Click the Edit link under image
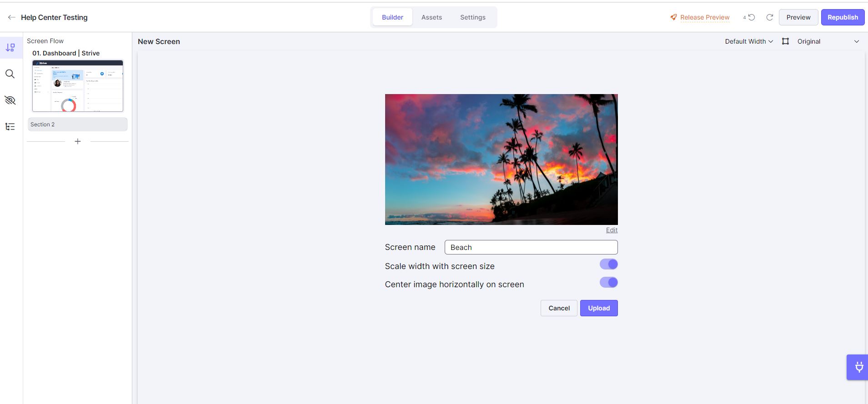The image size is (868, 404). click(612, 230)
